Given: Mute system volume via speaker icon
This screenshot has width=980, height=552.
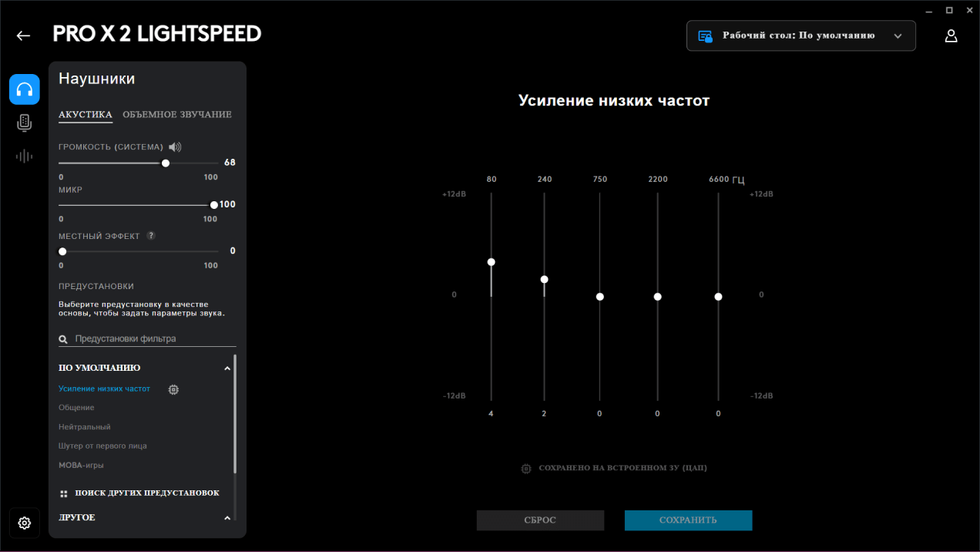Looking at the screenshot, I should [175, 147].
